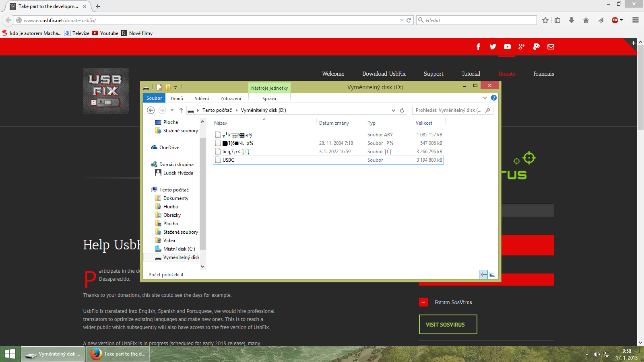
Task: Open Explorer help question mark icon
Action: coord(494,98)
